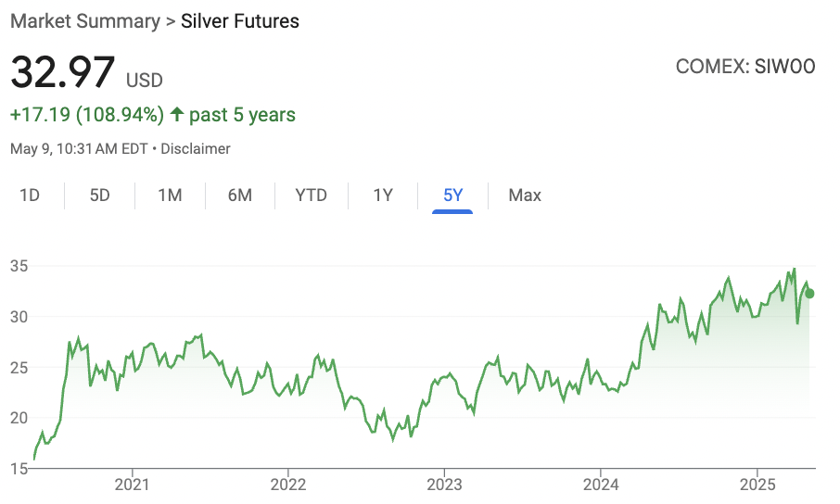Click the 2025 label on the time axis
This screenshot has height=504, width=840.
(757, 485)
